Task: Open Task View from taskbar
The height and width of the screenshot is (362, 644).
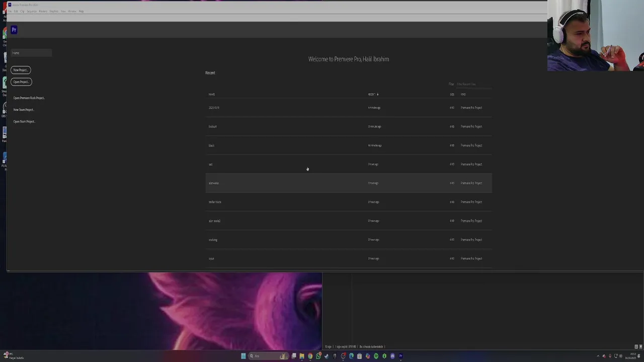Action: tap(294, 356)
